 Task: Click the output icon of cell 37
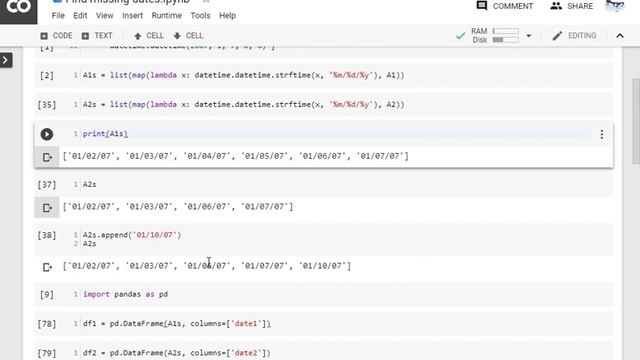(x=47, y=208)
